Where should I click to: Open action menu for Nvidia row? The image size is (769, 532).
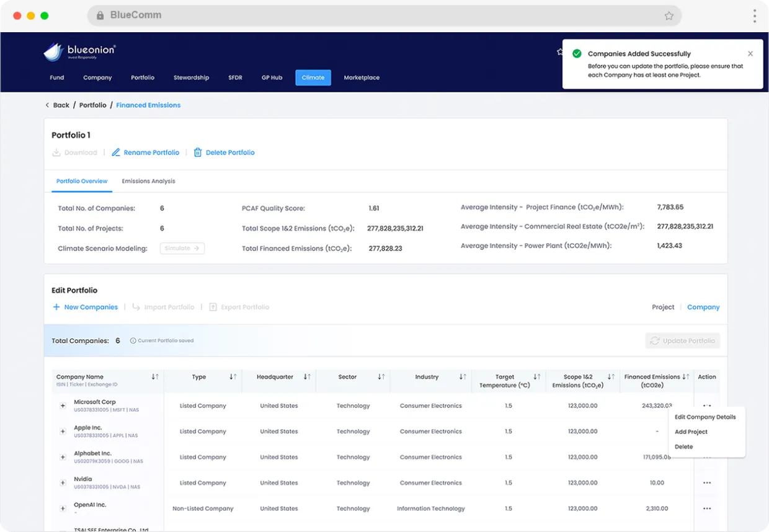707,483
